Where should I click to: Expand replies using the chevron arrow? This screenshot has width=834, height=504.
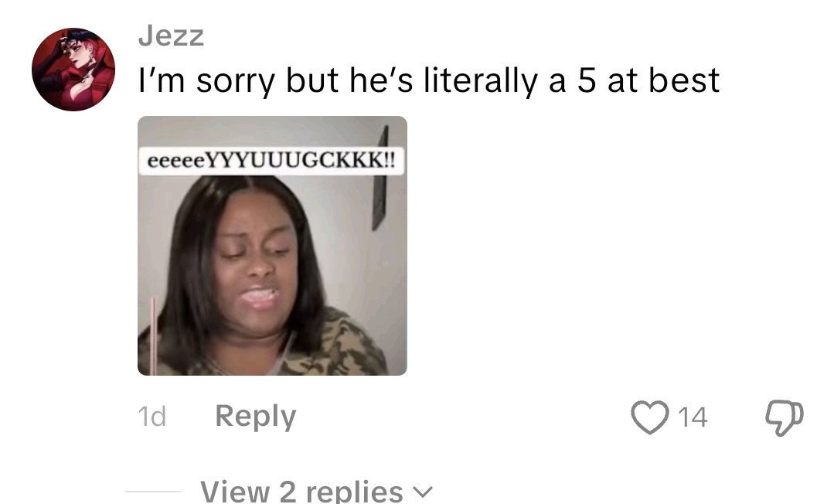coord(424,492)
